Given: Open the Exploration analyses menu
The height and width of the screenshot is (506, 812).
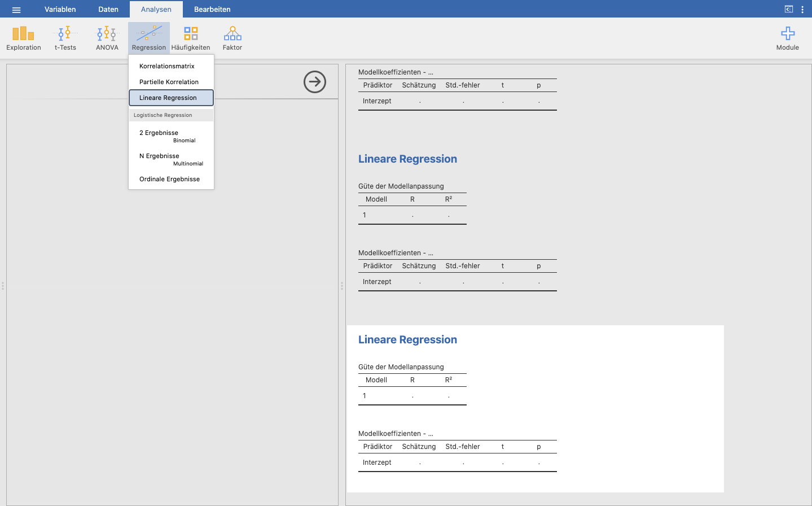Looking at the screenshot, I should (24, 38).
